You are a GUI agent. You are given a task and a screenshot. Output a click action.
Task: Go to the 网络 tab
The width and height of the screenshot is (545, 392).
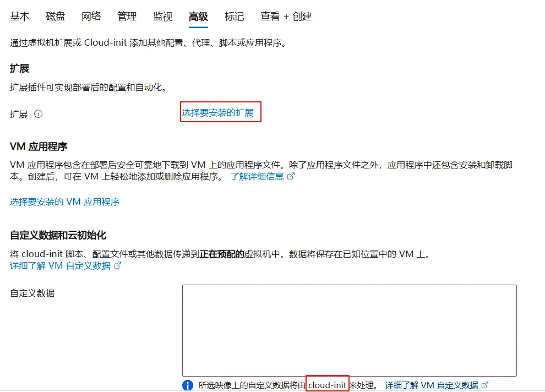[x=91, y=17]
